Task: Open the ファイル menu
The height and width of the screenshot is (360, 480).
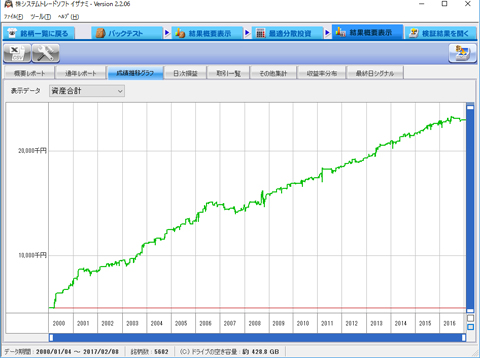Action: click(x=13, y=17)
